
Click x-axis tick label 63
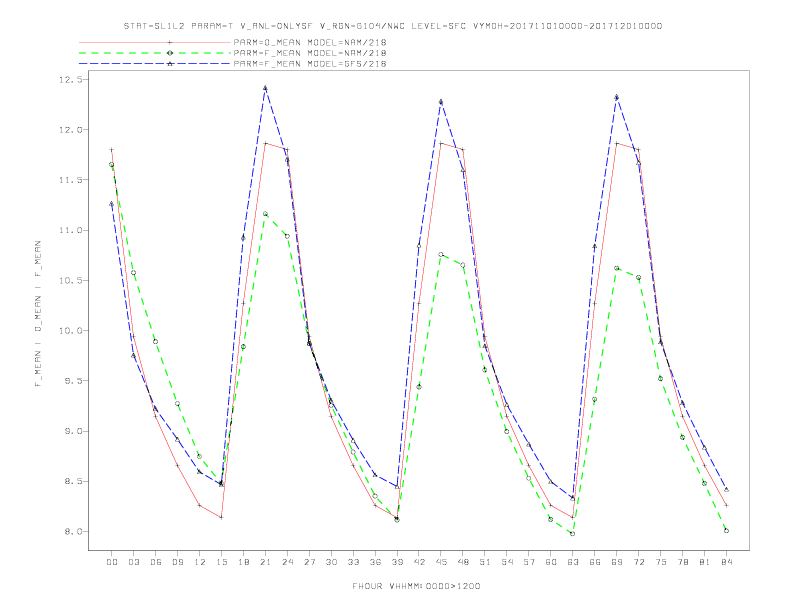click(x=573, y=562)
